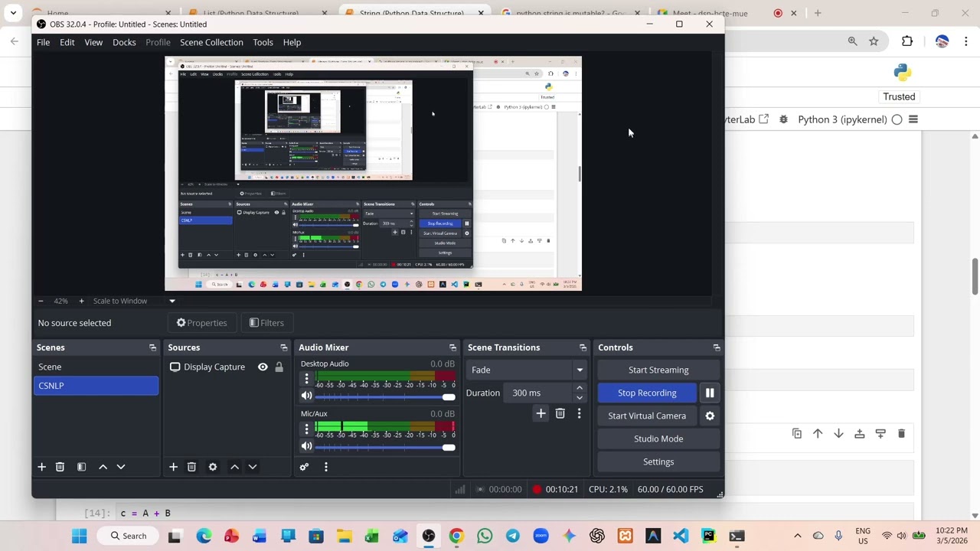Remove selected scene with trash icon

pos(60,467)
